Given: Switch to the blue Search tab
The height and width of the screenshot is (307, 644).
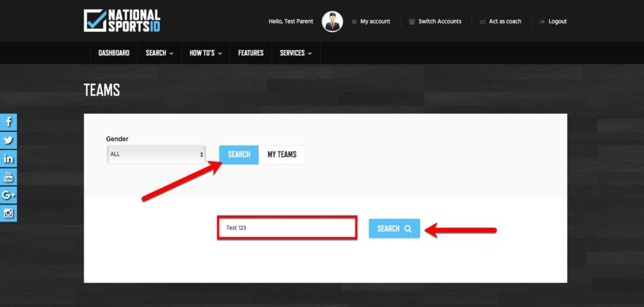Looking at the screenshot, I should tap(239, 155).
